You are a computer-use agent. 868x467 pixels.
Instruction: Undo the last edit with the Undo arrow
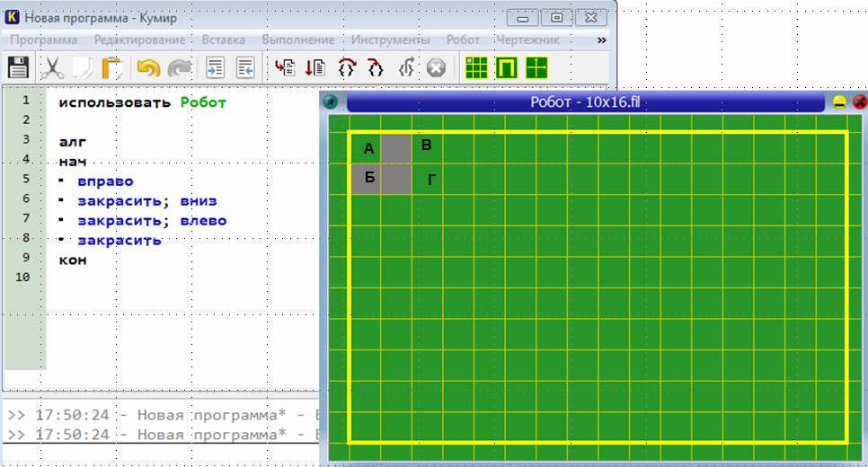148,67
